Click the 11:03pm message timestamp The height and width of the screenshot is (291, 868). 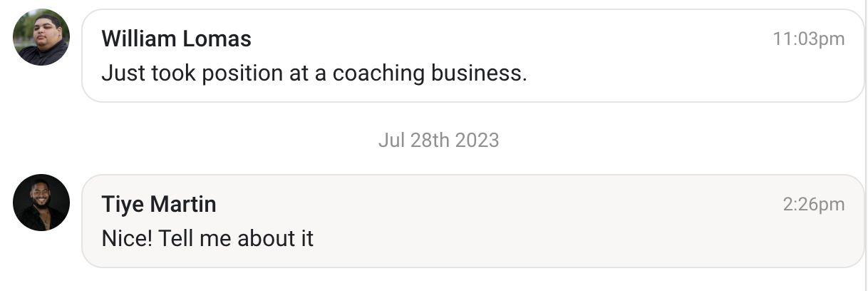tap(808, 39)
